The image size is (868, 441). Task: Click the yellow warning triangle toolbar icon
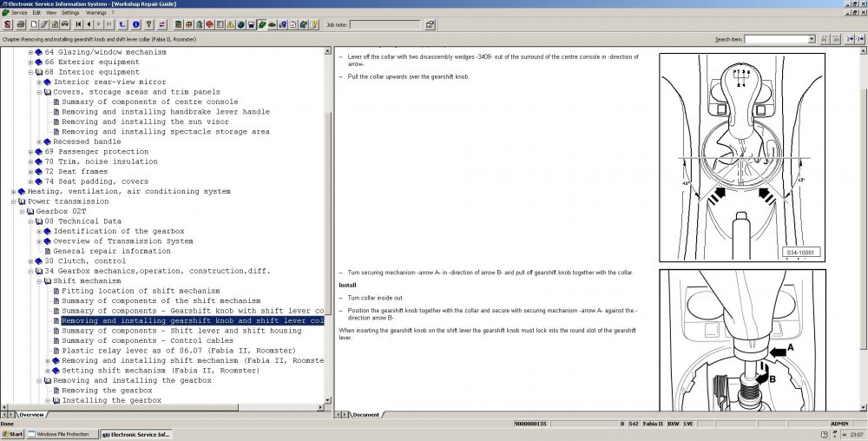click(230, 24)
